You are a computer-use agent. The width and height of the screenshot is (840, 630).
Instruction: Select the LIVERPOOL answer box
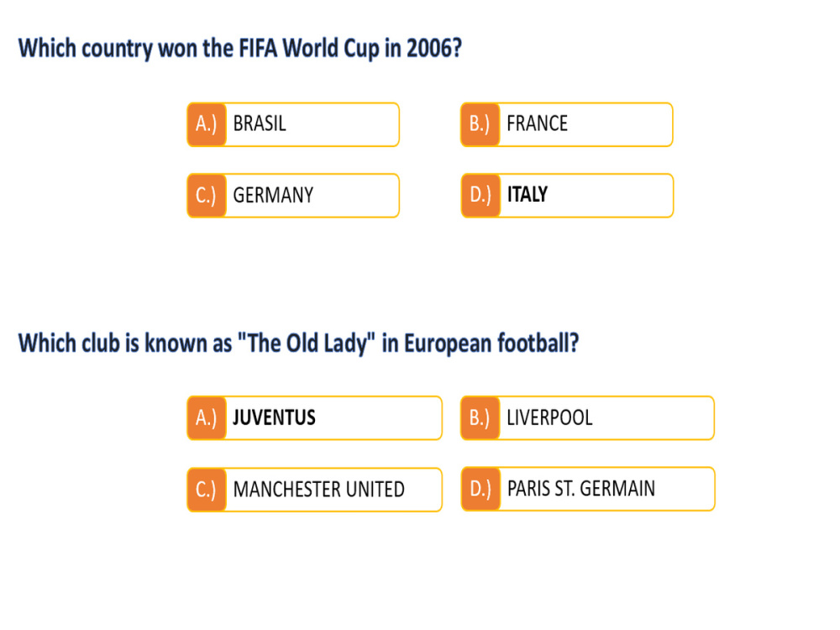coord(588,417)
